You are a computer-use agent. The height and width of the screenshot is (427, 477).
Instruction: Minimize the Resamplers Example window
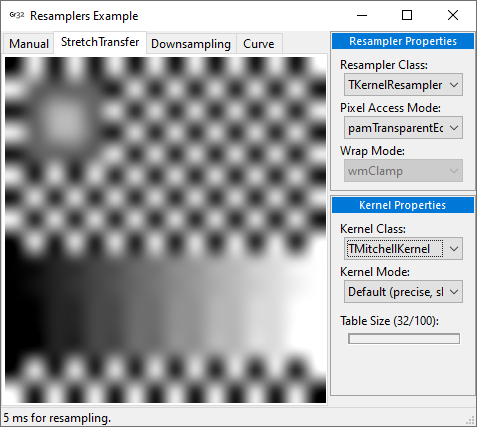click(x=362, y=15)
